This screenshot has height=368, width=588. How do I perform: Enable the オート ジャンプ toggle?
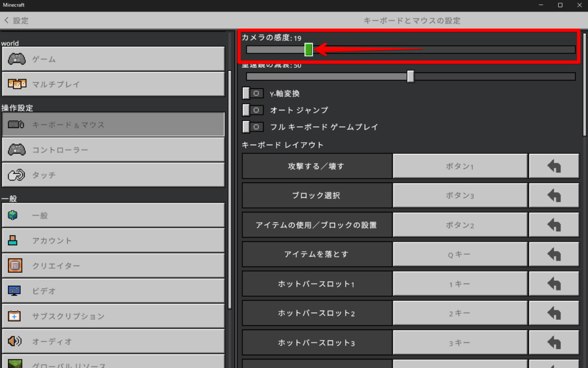point(253,110)
